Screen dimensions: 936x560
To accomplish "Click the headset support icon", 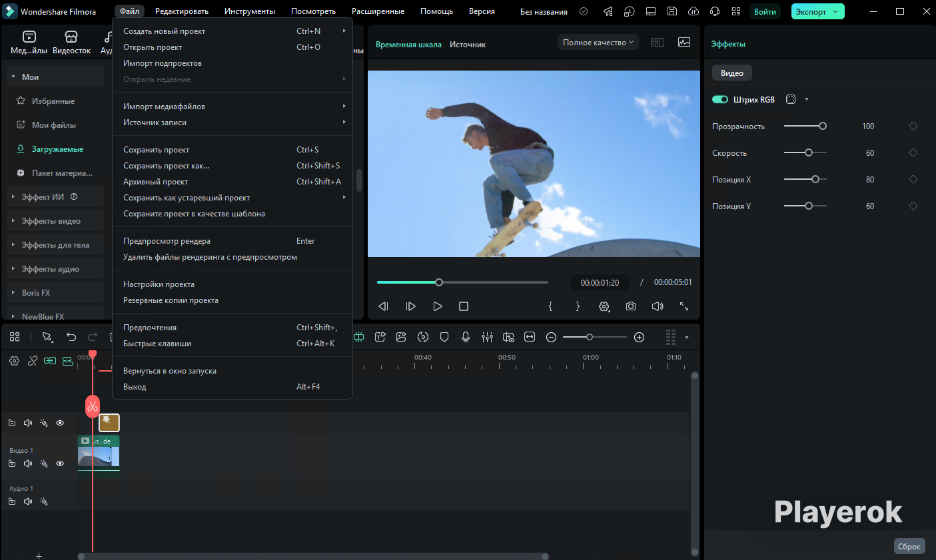I will click(x=715, y=11).
